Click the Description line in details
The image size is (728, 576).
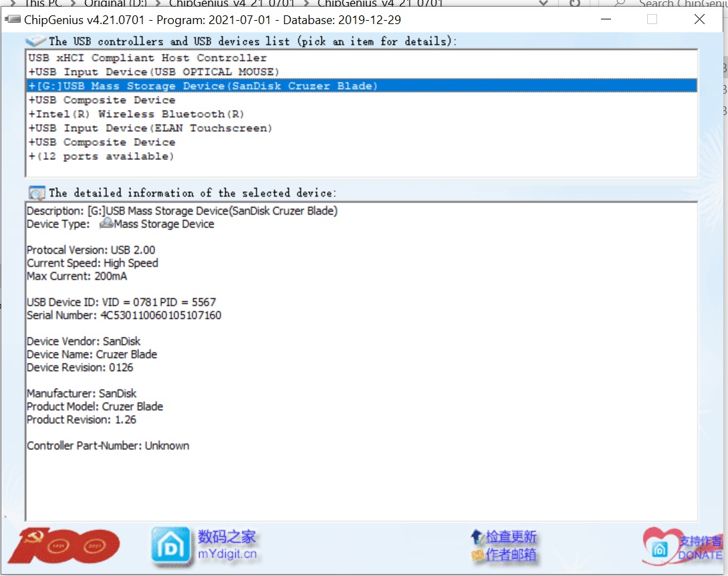182,211
